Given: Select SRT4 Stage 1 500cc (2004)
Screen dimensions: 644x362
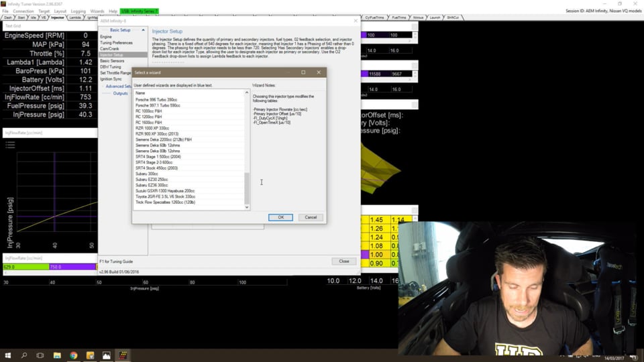Looking at the screenshot, I should click(x=158, y=157).
